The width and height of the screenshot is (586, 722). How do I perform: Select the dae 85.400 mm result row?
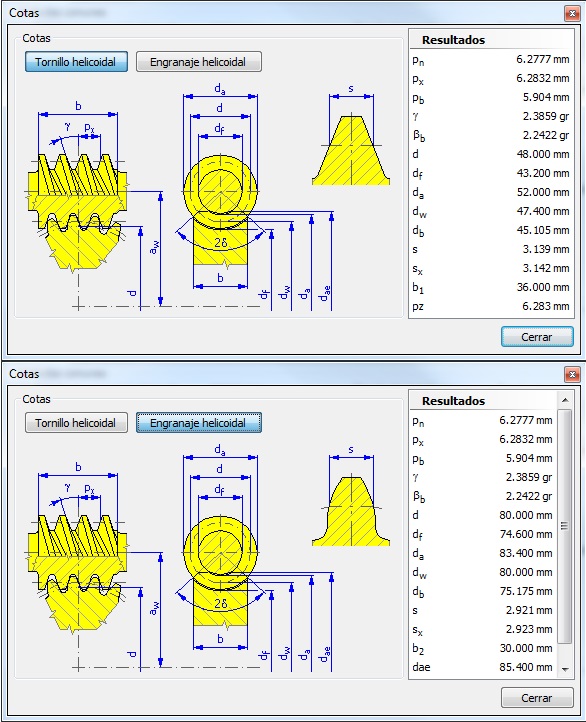coord(483,667)
